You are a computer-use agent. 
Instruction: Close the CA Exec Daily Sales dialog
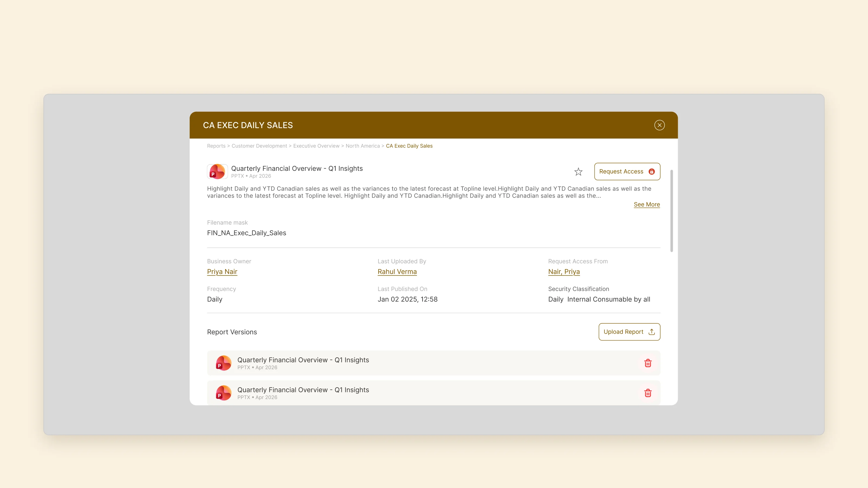[659, 125]
